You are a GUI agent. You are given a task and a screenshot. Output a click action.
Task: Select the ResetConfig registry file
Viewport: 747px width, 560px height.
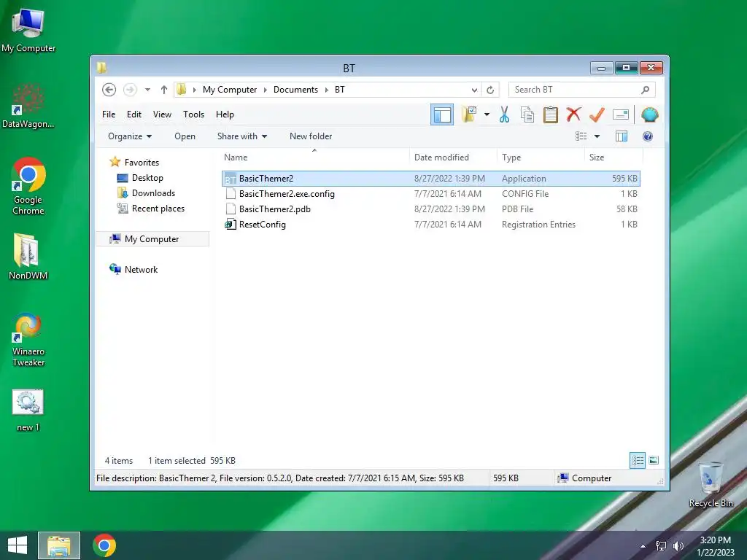(x=430, y=225)
